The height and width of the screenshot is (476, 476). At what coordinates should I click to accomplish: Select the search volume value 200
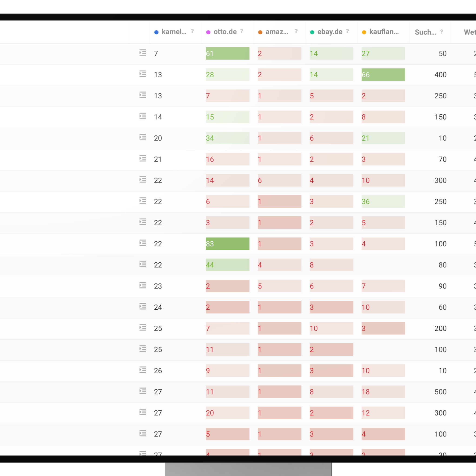(x=440, y=328)
